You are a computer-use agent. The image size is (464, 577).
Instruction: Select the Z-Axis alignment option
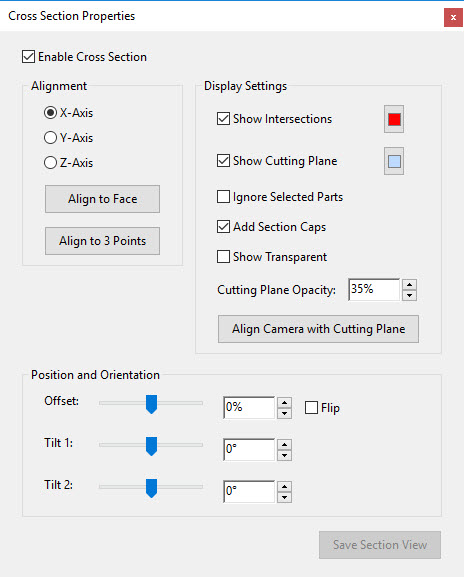[x=50, y=163]
